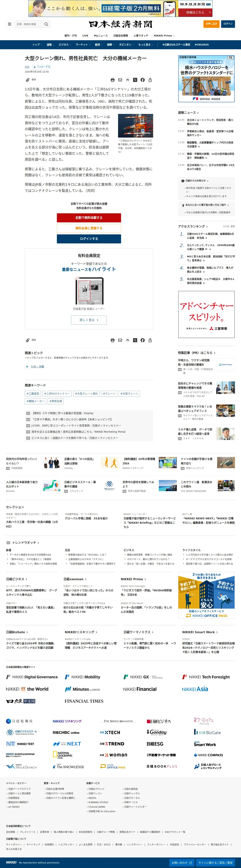Viewport: 241px width, 868px height.
Task: Click the Facebook icon below the article
Action: (143, 340)
